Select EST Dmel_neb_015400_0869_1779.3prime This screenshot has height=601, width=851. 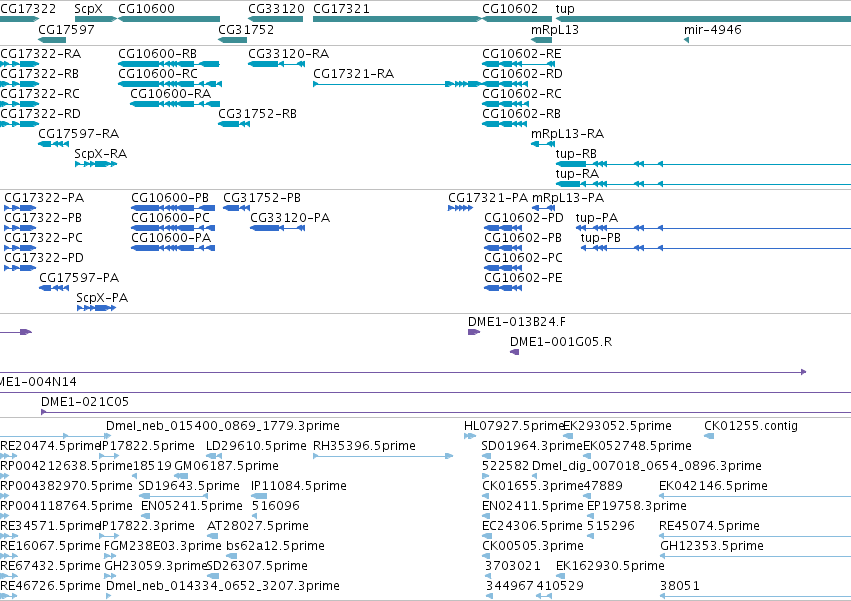[x=223, y=426]
